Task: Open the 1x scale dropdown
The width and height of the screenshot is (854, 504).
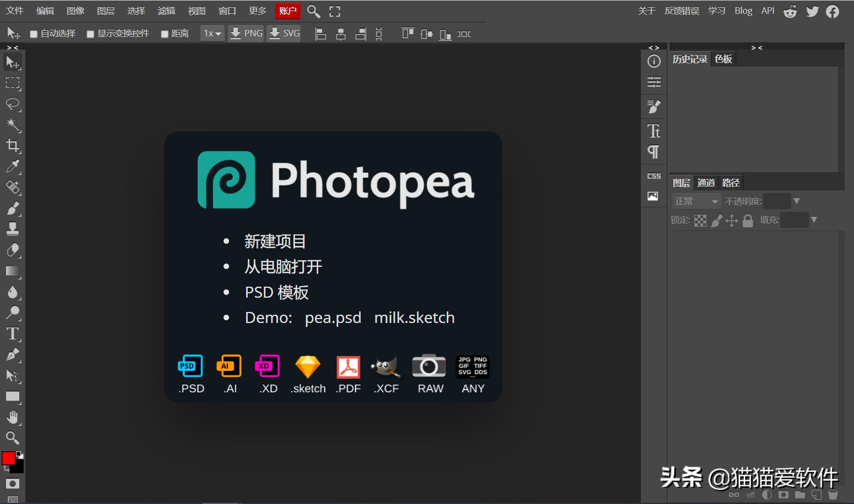Action: point(212,34)
